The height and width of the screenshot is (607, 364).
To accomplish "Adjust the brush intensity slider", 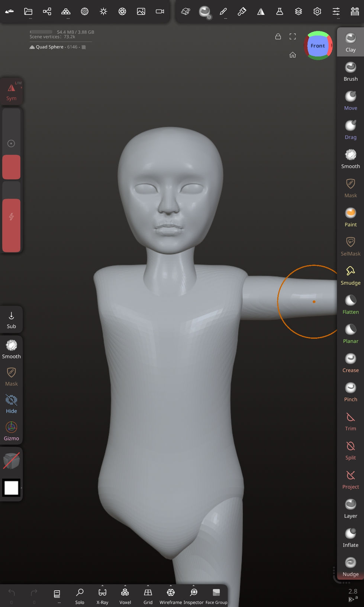I will [11, 216].
